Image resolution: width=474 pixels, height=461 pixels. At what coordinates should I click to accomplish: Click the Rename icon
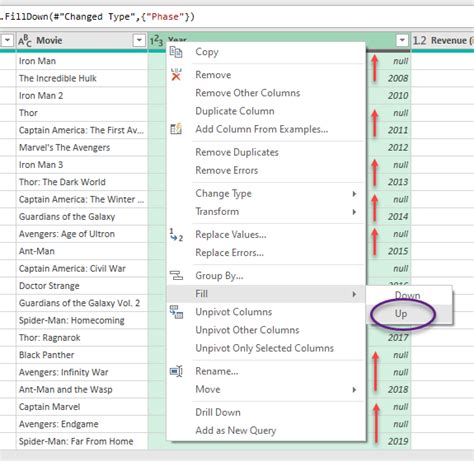pyautogui.click(x=176, y=371)
